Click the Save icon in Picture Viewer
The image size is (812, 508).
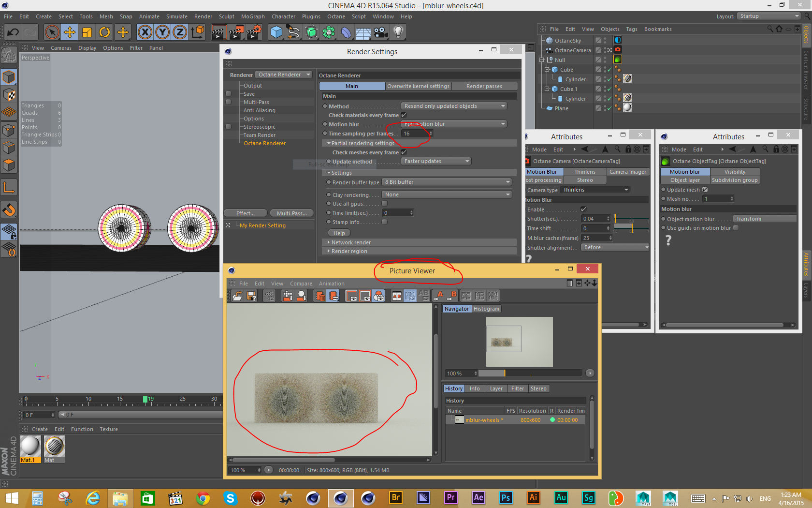coord(252,296)
